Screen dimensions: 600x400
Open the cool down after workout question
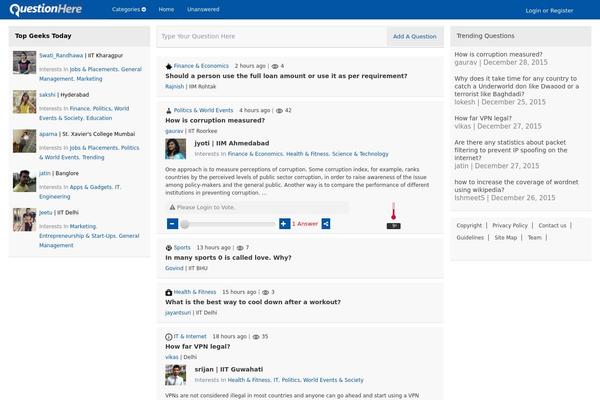(x=253, y=302)
